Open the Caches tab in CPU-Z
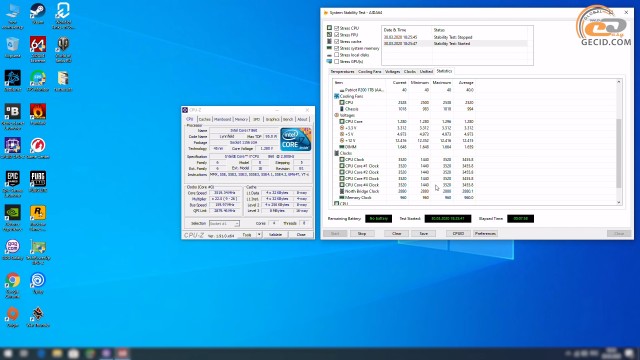This screenshot has width=640, height=360. [204, 119]
